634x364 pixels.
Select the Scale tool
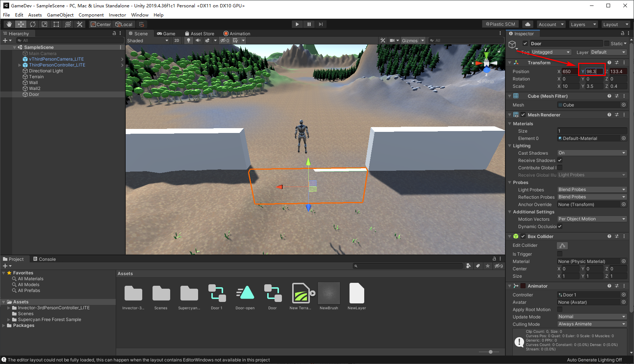pos(44,24)
